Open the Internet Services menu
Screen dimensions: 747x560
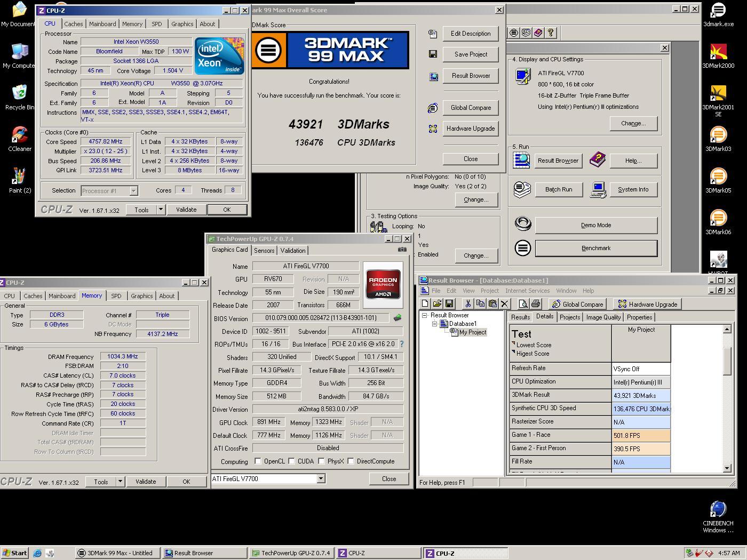coord(527,291)
